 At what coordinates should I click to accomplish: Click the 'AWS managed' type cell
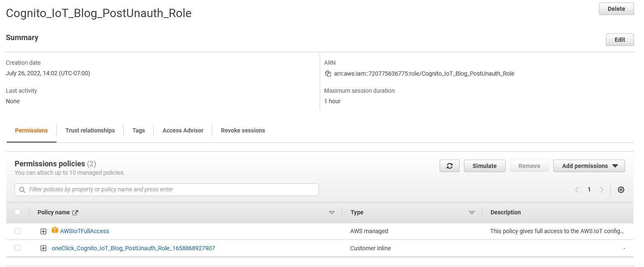point(369,231)
